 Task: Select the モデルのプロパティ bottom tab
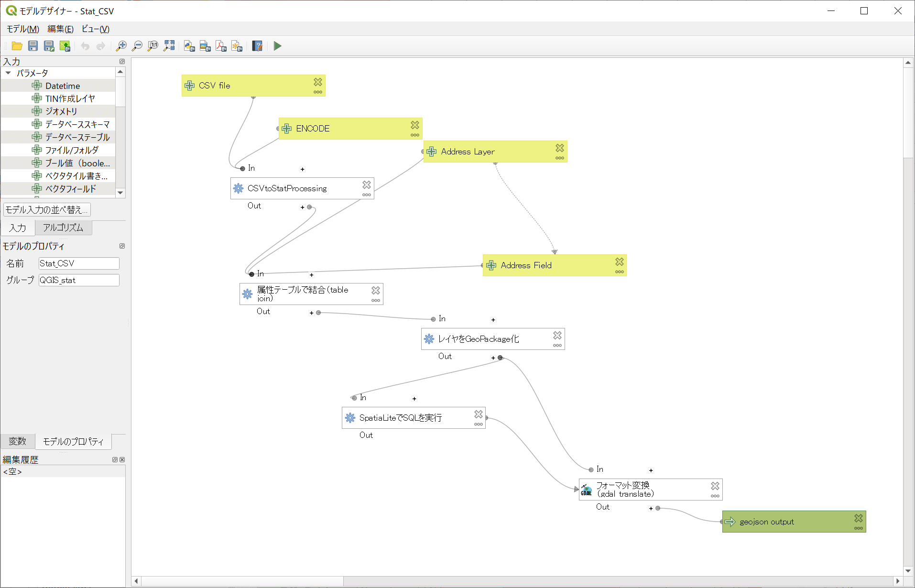point(73,442)
